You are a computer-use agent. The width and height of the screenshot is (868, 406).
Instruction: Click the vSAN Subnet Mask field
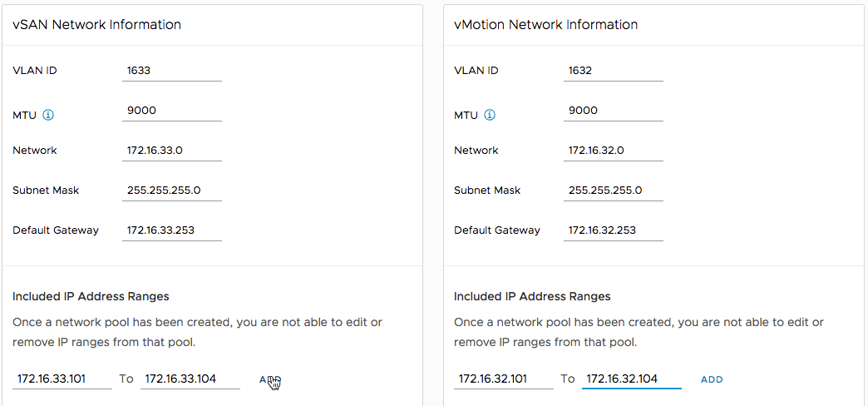click(171, 191)
